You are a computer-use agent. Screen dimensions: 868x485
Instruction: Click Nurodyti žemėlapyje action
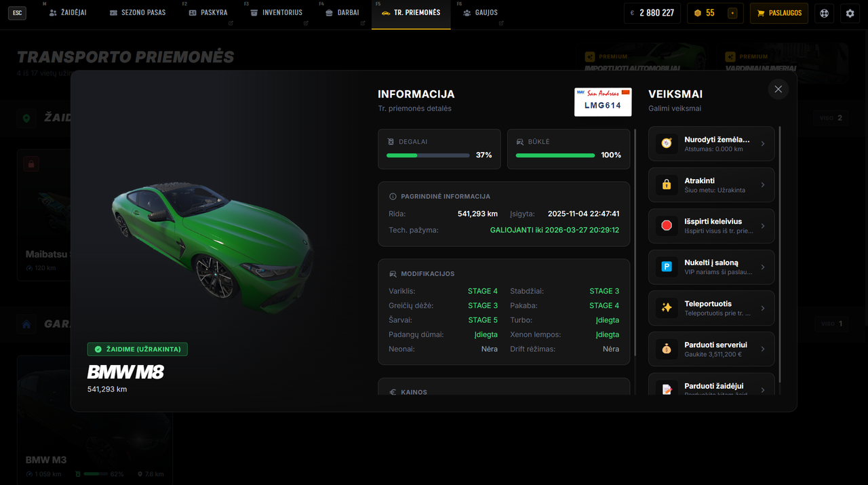click(711, 144)
